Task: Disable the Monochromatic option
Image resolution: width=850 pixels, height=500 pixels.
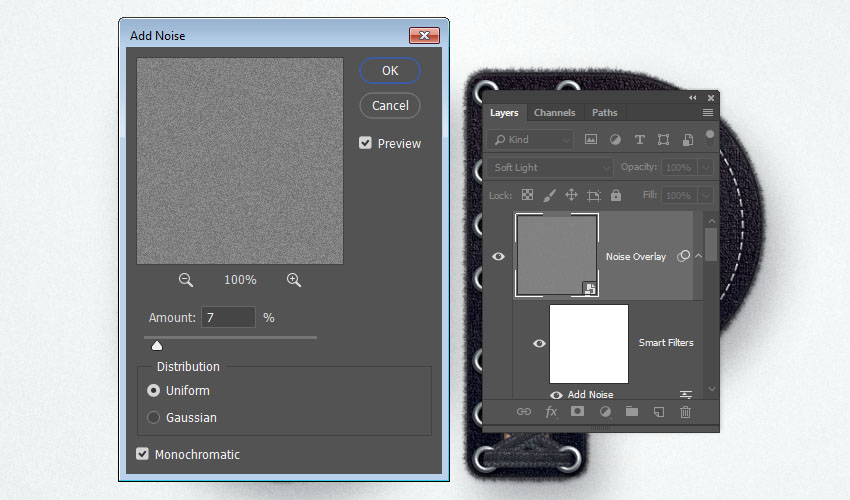Action: [142, 454]
